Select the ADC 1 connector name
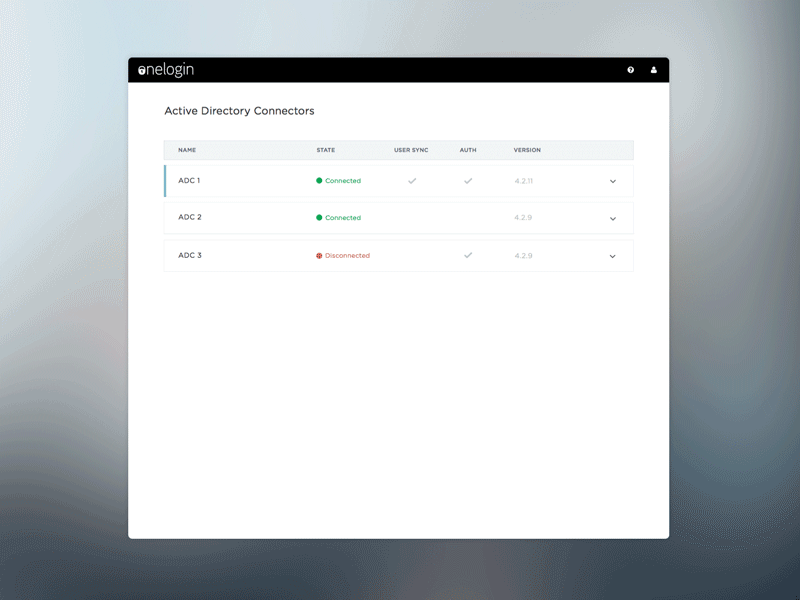 [x=190, y=181]
